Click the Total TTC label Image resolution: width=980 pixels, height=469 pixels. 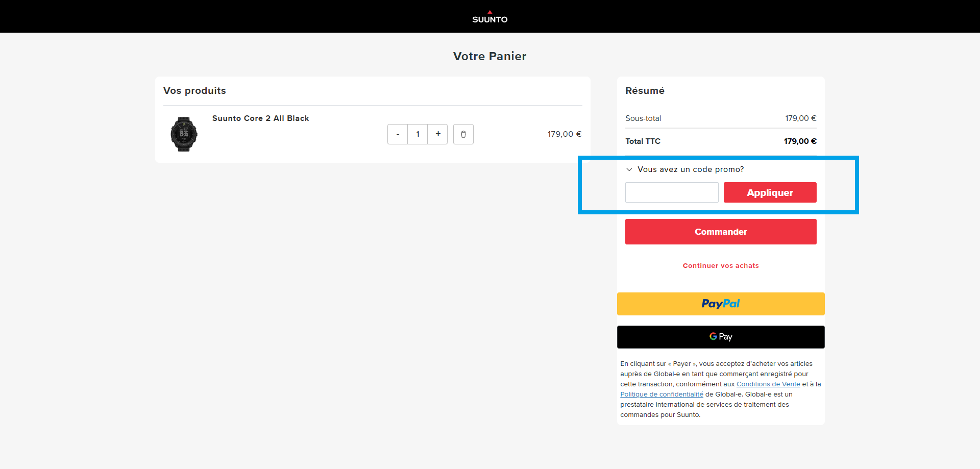click(x=643, y=141)
